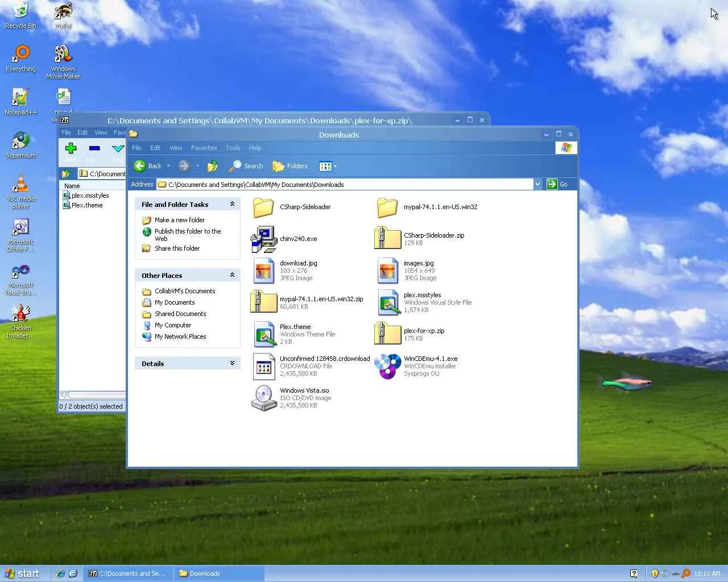Open the Edit menu in 7-Zip window
This screenshot has height=582, width=728.
[82, 132]
